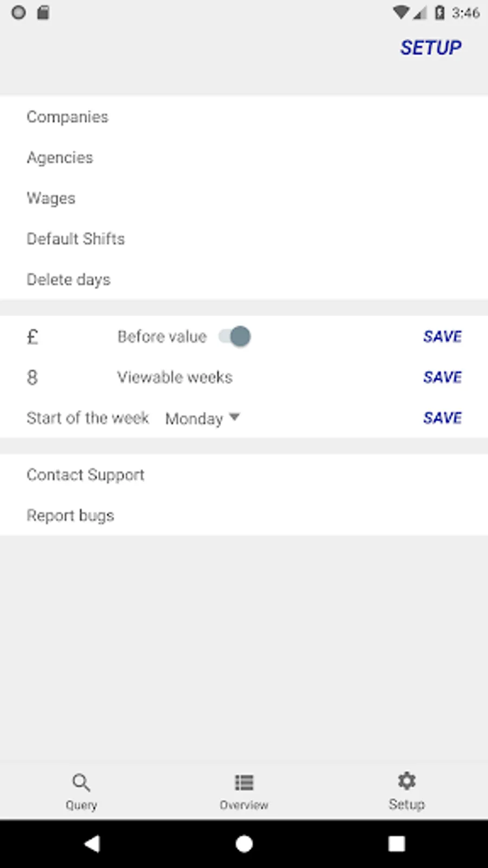Save the currency symbol setting
The height and width of the screenshot is (868, 488).
click(x=442, y=336)
